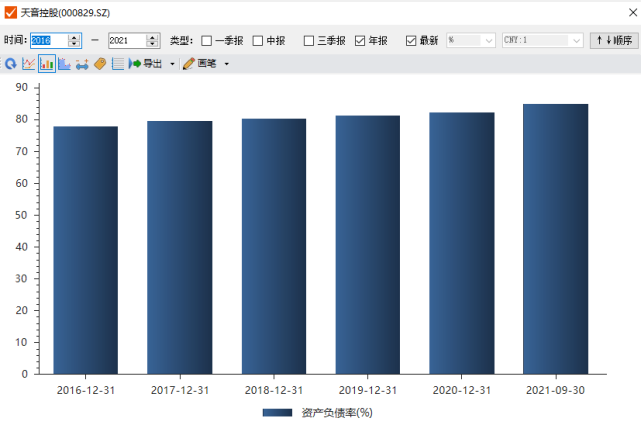Enable the 一季报 checkbox
Screen dimensions: 641x425
206,41
